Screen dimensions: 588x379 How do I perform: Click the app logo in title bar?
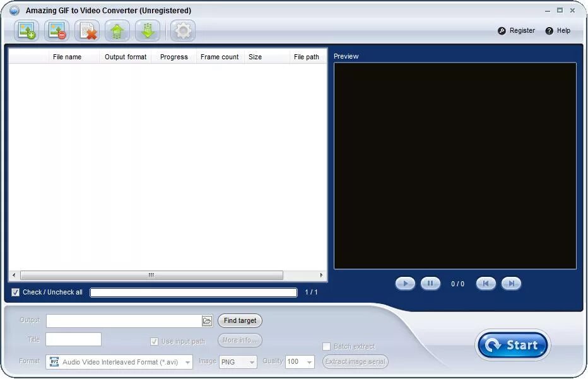pyautogui.click(x=15, y=11)
